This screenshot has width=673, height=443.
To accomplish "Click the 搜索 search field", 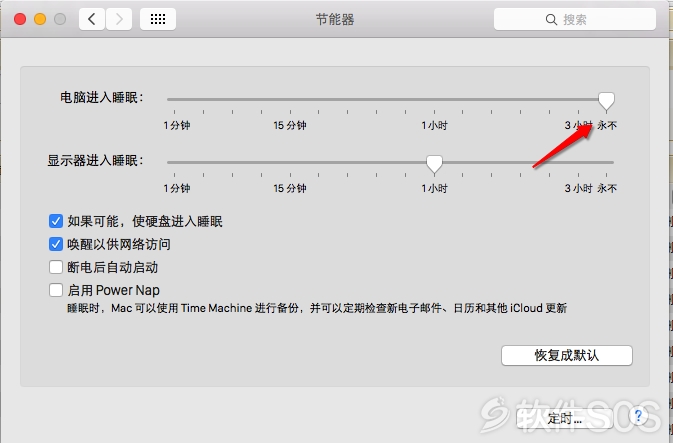I will [575, 19].
